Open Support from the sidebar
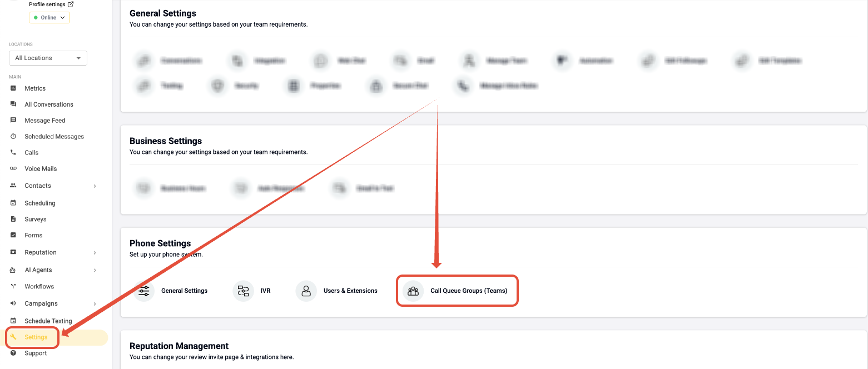 (36, 353)
